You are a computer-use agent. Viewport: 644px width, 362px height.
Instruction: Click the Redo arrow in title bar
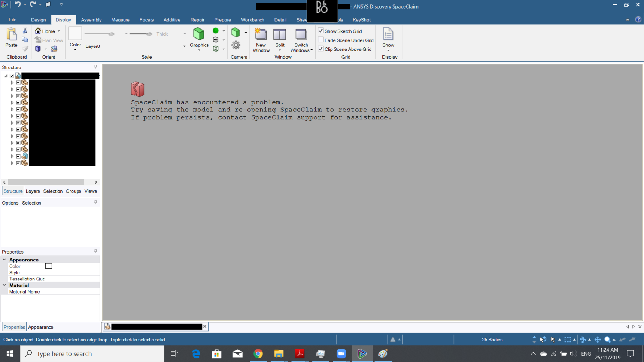(33, 4)
